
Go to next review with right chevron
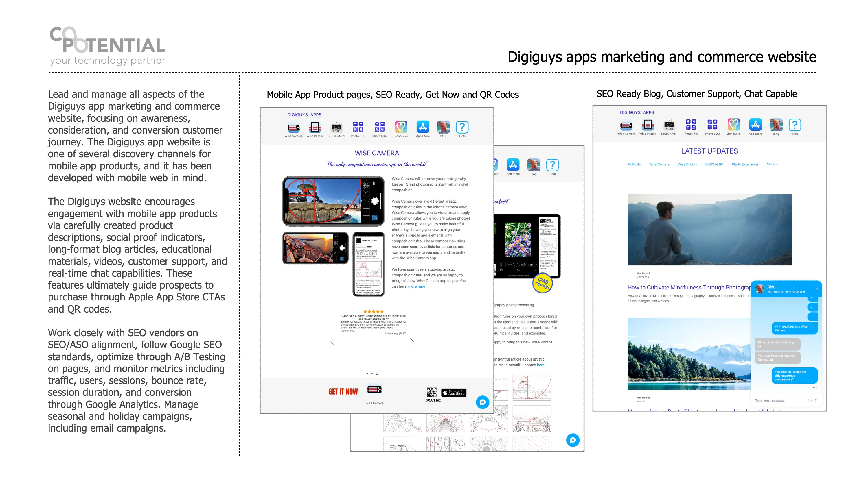tap(412, 342)
